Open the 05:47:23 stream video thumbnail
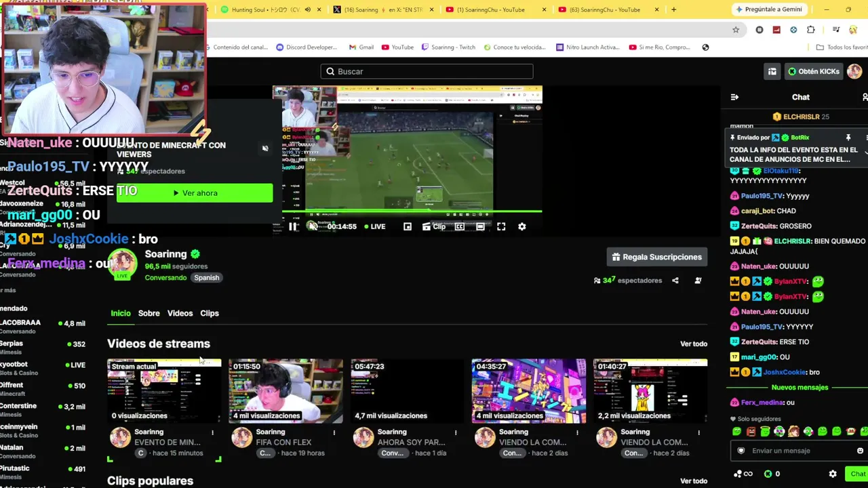Viewport: 868px width, 488px height. click(x=407, y=391)
